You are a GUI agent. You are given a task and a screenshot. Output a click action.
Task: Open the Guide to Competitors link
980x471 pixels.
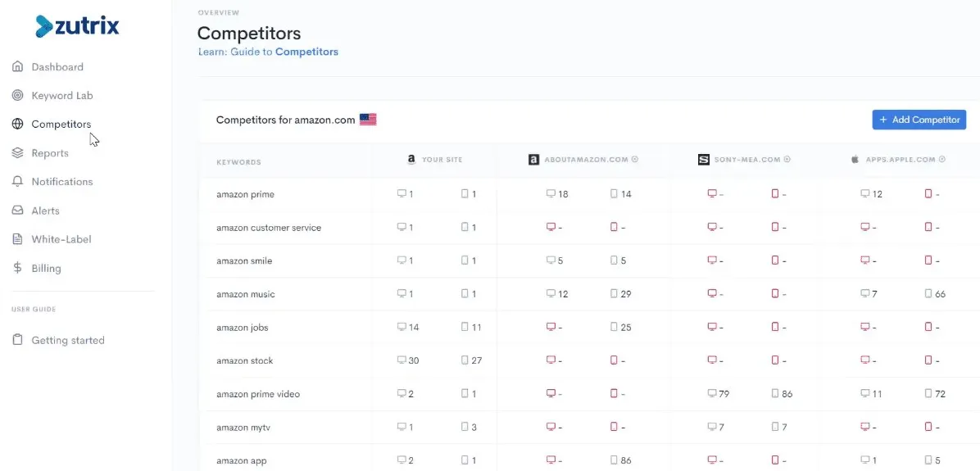(x=268, y=52)
